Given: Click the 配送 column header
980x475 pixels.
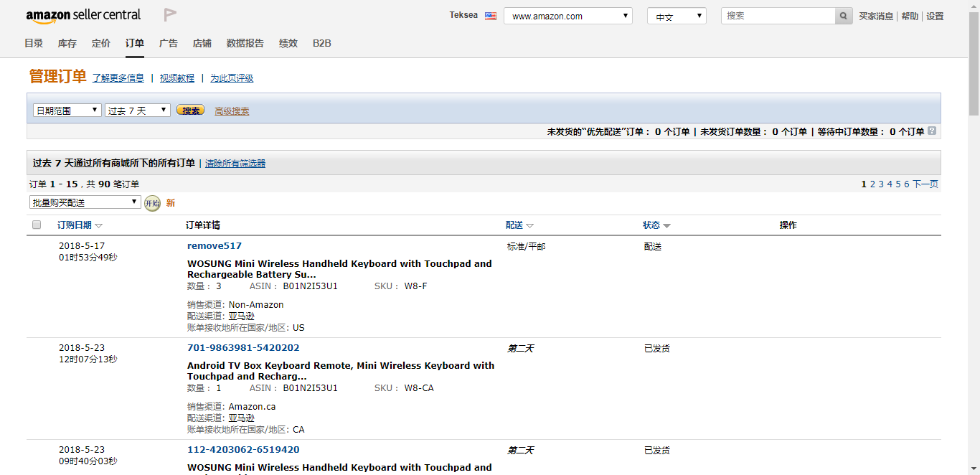Looking at the screenshot, I should (x=514, y=225).
